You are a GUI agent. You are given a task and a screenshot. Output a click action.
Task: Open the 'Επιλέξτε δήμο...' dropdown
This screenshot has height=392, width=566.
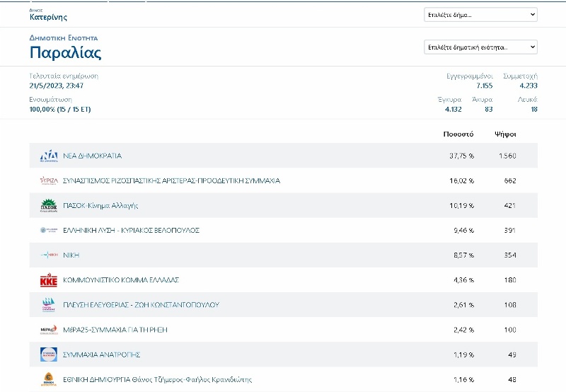(x=480, y=15)
